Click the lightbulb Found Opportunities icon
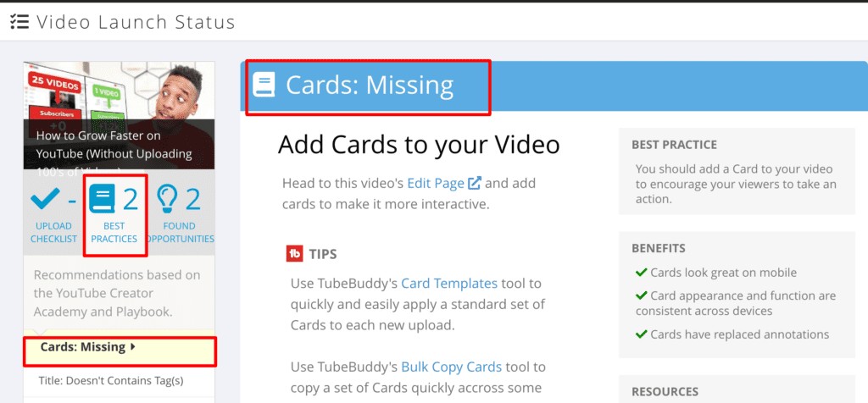 [x=167, y=198]
